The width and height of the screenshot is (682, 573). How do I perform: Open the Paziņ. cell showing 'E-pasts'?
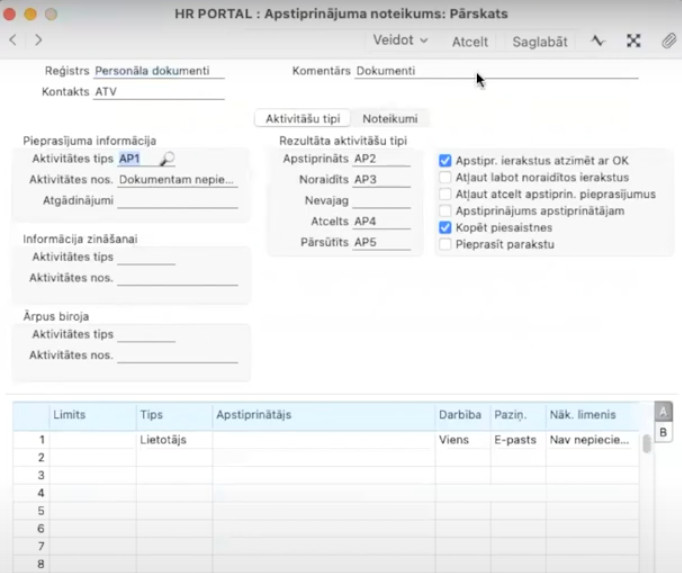(515, 440)
